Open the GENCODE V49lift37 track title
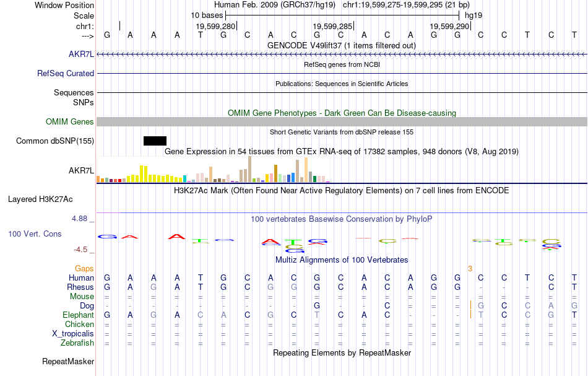The height and width of the screenshot is (376, 588). pyautogui.click(x=342, y=45)
